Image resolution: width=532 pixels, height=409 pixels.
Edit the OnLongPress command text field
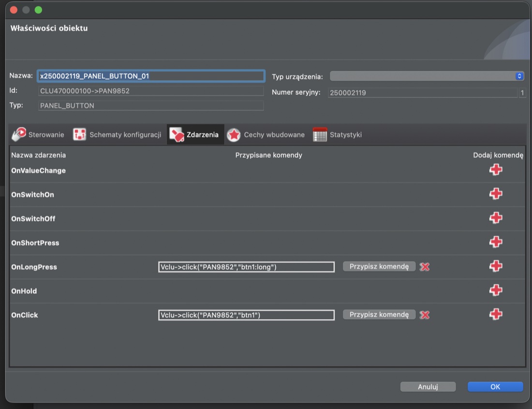pyautogui.click(x=246, y=267)
